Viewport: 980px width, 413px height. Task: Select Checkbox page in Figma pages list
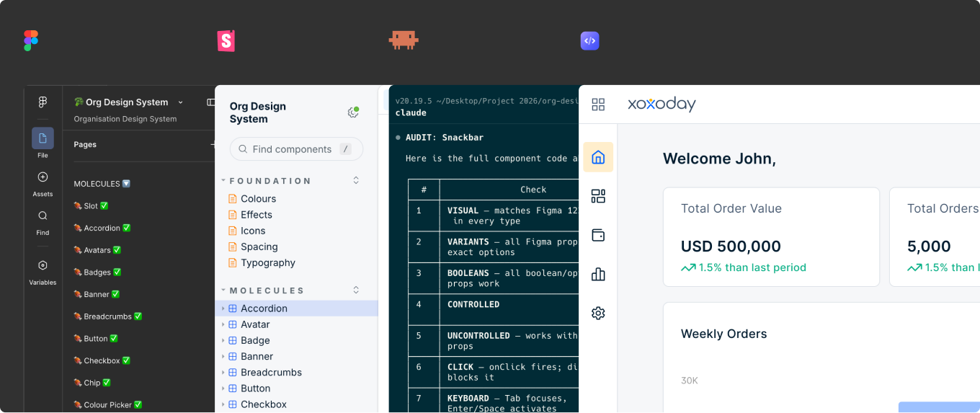102,360
